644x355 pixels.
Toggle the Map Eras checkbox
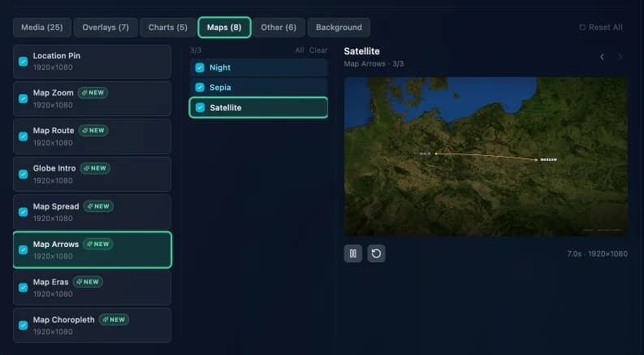click(24, 288)
